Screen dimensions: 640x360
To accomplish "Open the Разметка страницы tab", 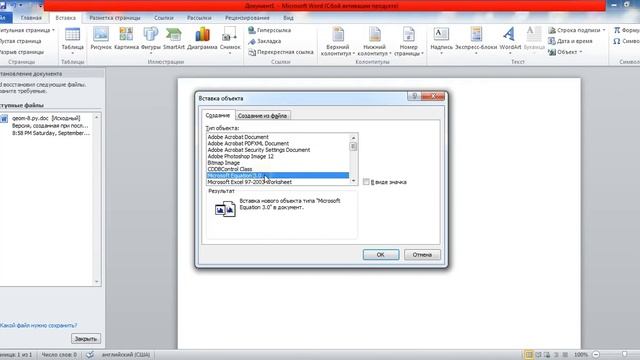I will pyautogui.click(x=115, y=18).
